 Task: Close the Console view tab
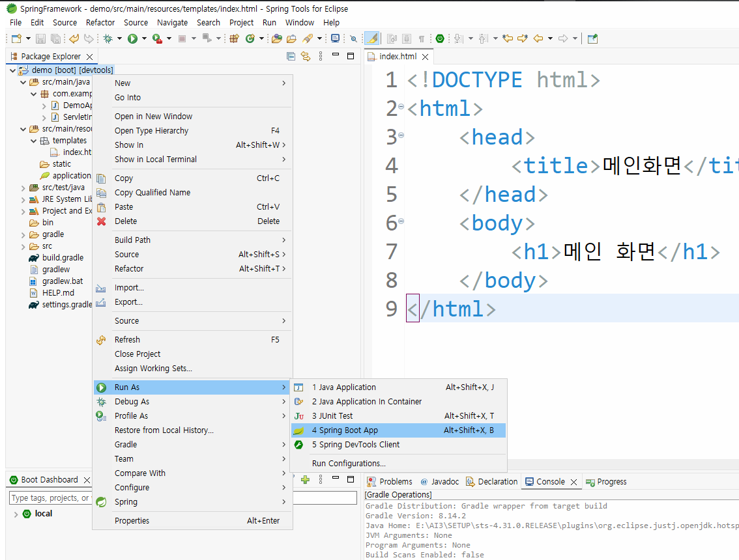click(x=573, y=483)
